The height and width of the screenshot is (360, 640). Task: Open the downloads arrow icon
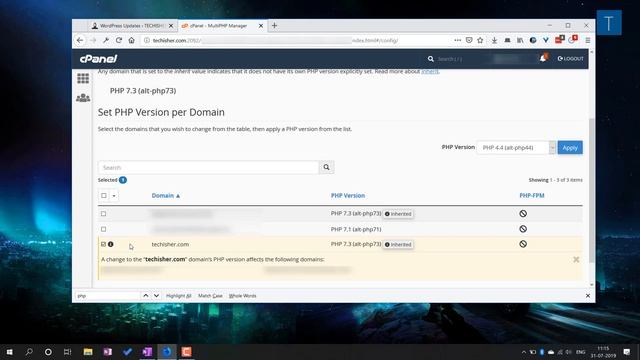pyautogui.click(x=494, y=40)
